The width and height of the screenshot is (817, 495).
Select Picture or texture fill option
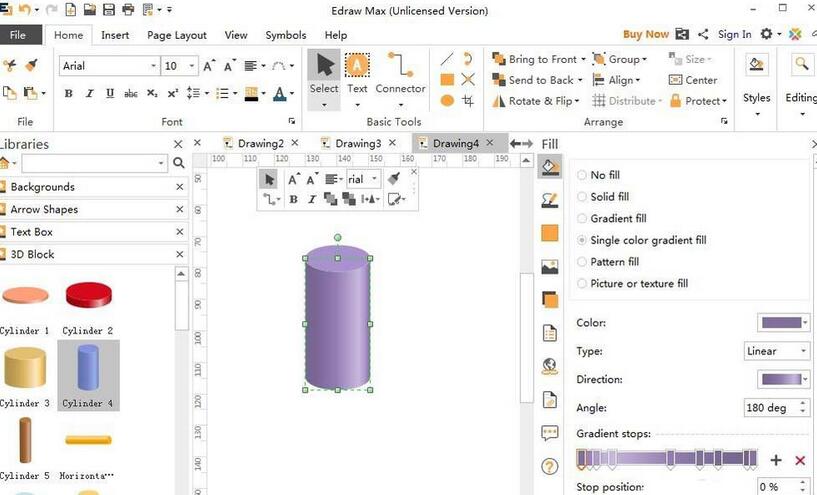click(583, 283)
